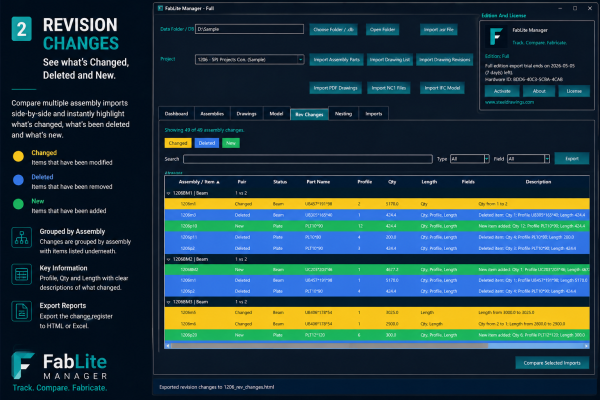Click the FabLite Manager title bar app icon
Image resolution: width=600 pixels, height=400 pixels.
pos(160,8)
